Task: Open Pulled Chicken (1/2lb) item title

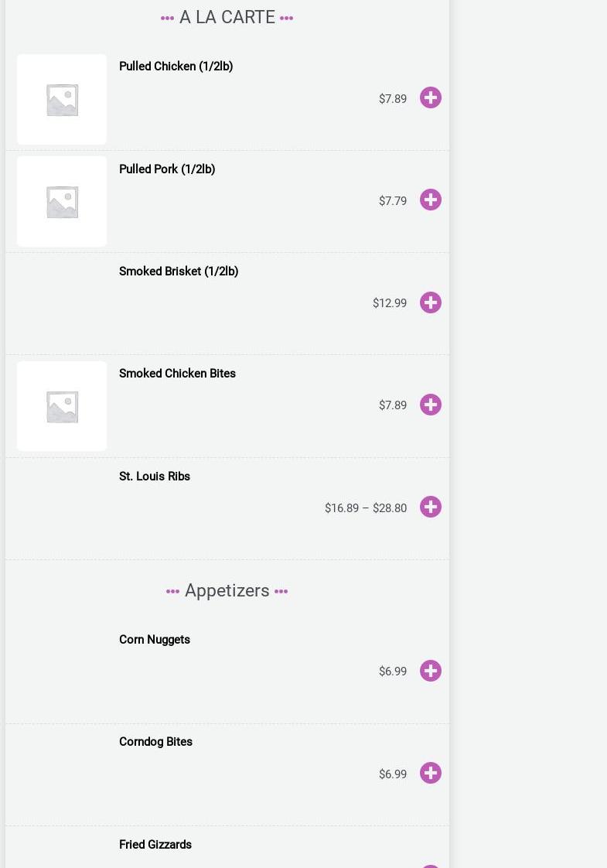Action: pyautogui.click(x=176, y=67)
